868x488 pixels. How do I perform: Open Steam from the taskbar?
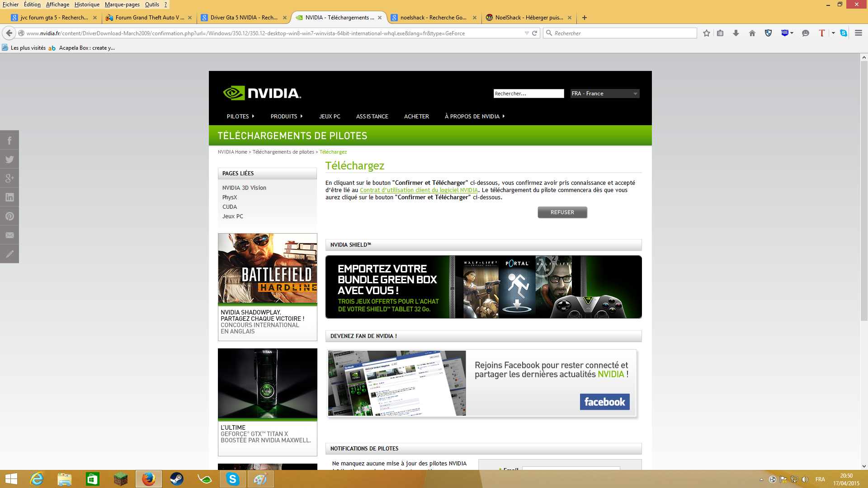tap(176, 479)
